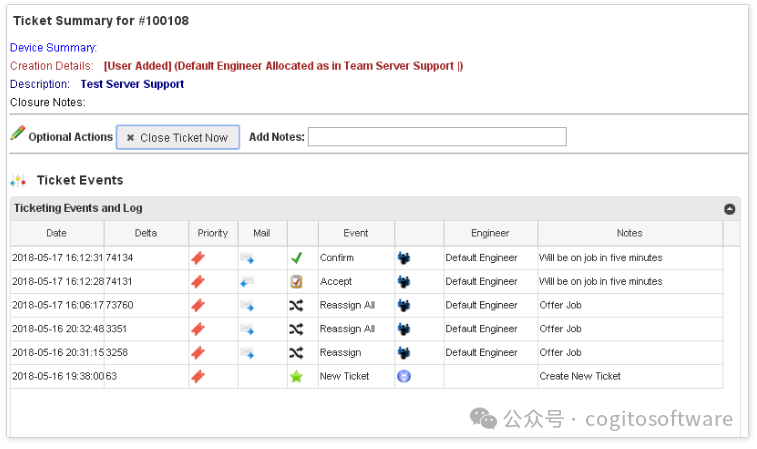The height and width of the screenshot is (449, 757).
Task: Select the date 2018-05-17 16:12:31
Action: (x=57, y=258)
